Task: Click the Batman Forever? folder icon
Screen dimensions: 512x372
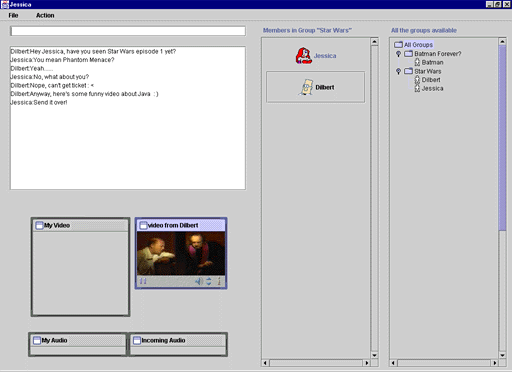Action: (x=408, y=54)
